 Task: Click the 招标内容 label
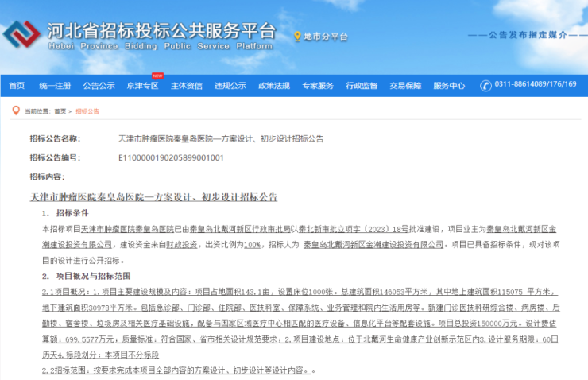tap(47, 177)
